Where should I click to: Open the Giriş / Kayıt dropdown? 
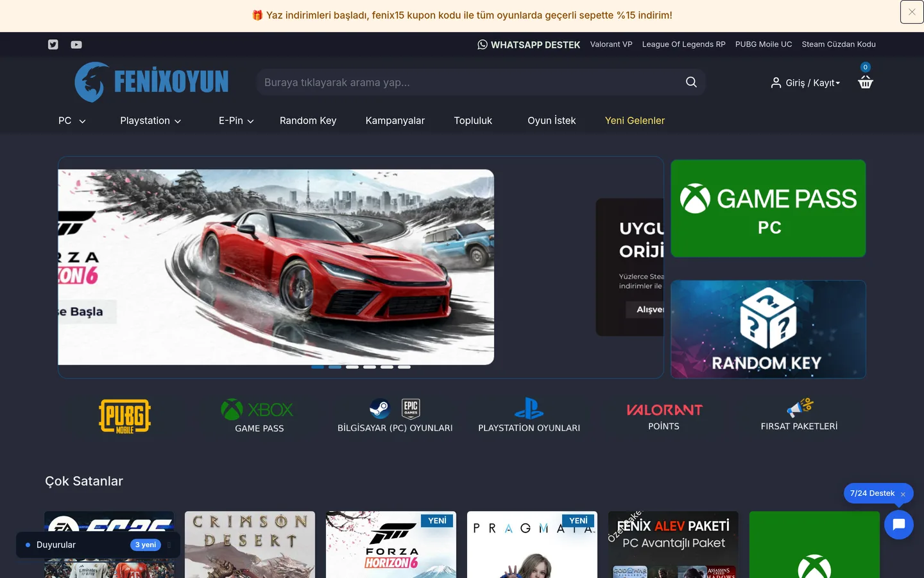tap(806, 83)
